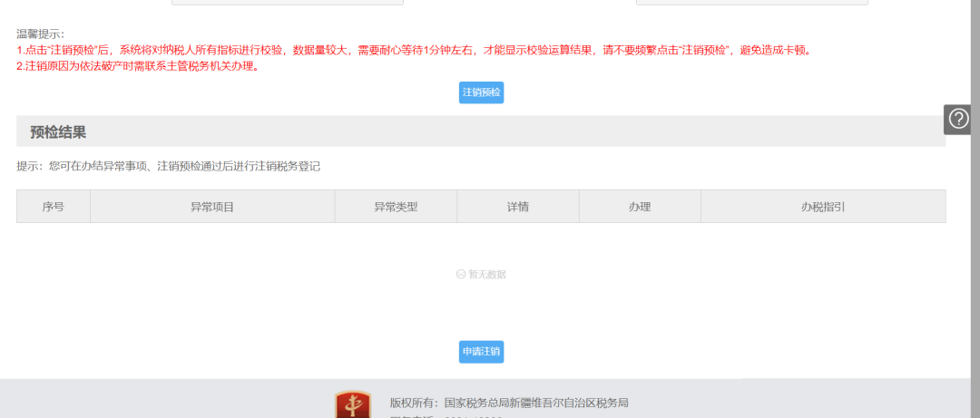980x418 pixels.
Task: Select the 办税指引 column header
Action: (x=823, y=207)
